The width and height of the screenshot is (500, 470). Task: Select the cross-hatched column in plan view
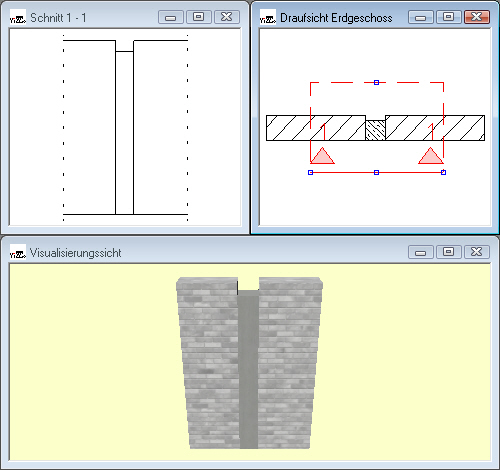(375, 130)
